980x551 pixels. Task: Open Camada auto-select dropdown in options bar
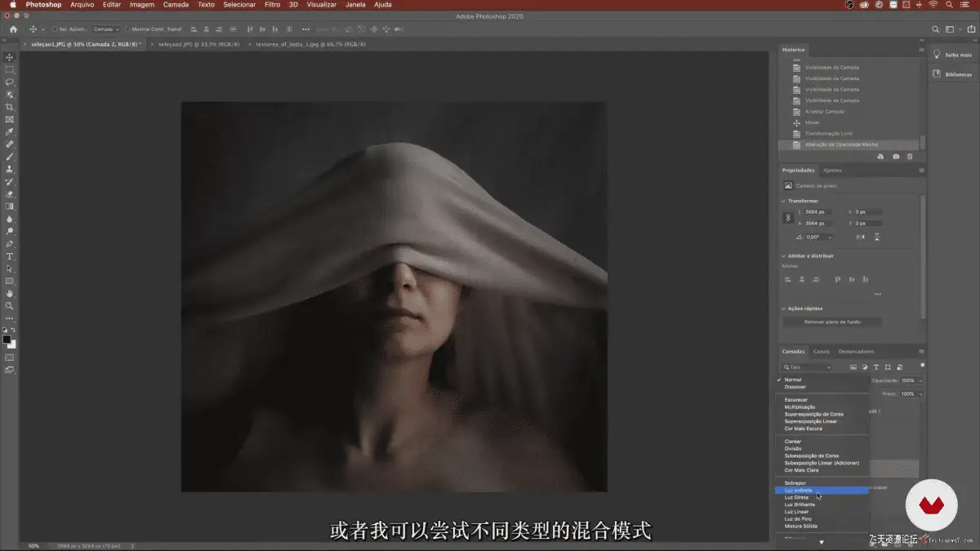click(x=105, y=29)
